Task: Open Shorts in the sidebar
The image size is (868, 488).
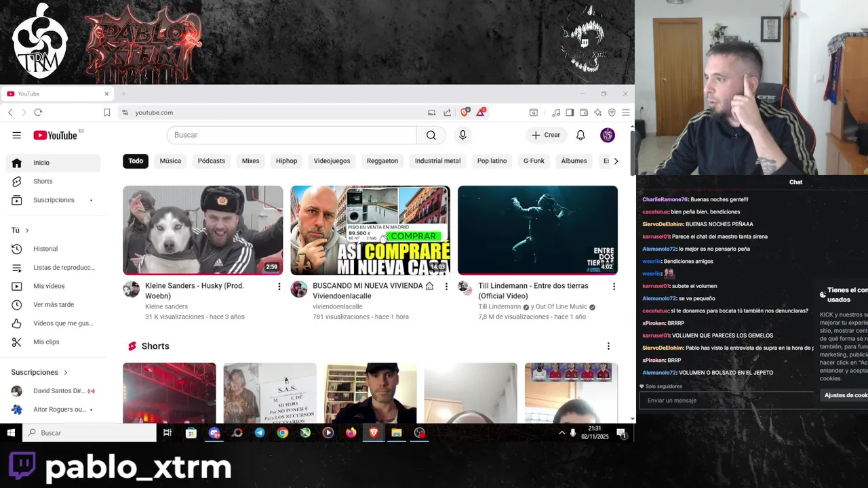Action: pos(54,181)
